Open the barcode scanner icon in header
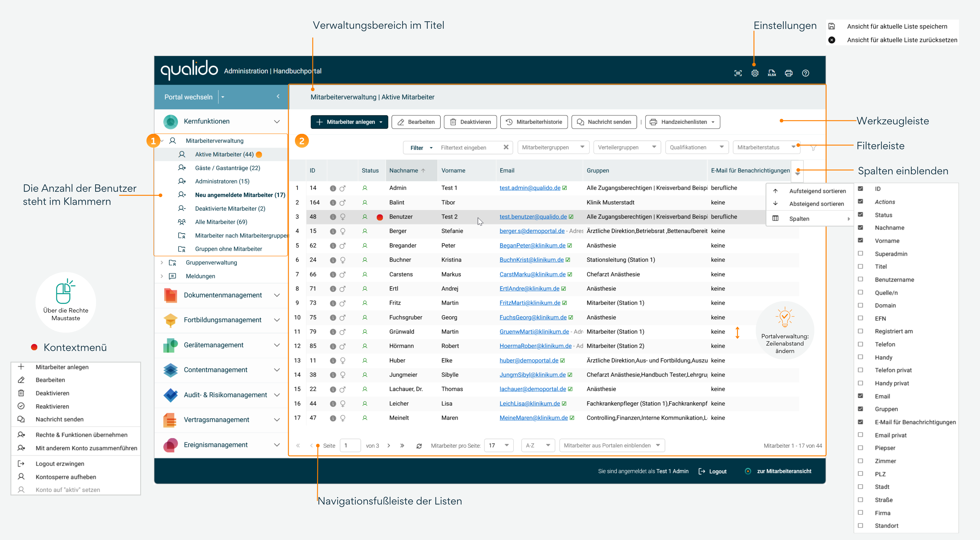Screen dimensions: 980x540 click(x=738, y=73)
